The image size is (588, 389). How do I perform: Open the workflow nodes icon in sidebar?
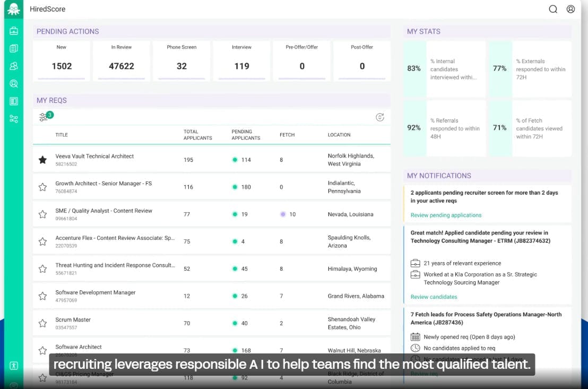click(x=13, y=119)
